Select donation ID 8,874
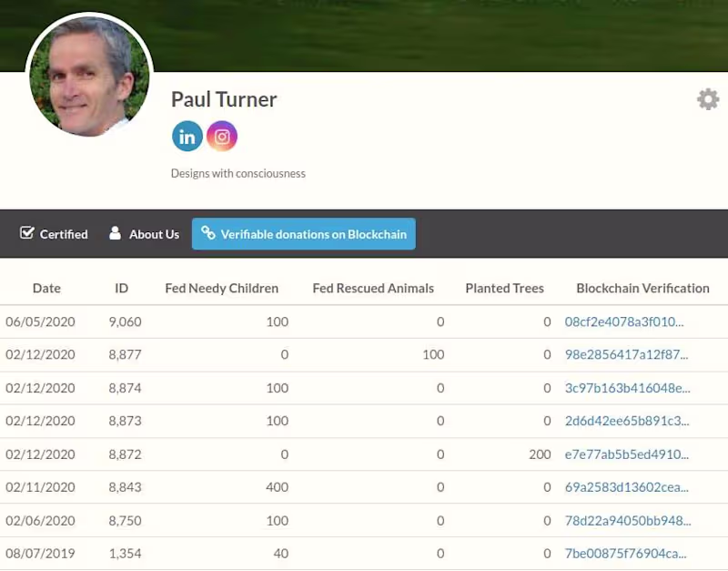 coord(125,388)
